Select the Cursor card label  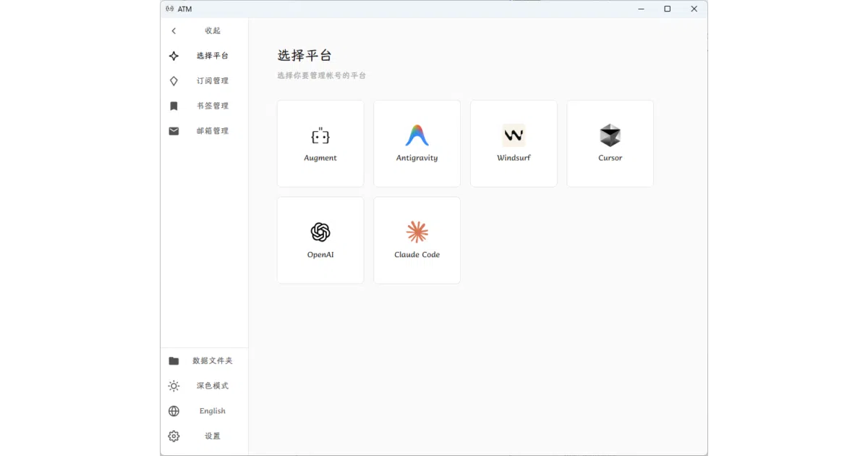click(x=610, y=158)
